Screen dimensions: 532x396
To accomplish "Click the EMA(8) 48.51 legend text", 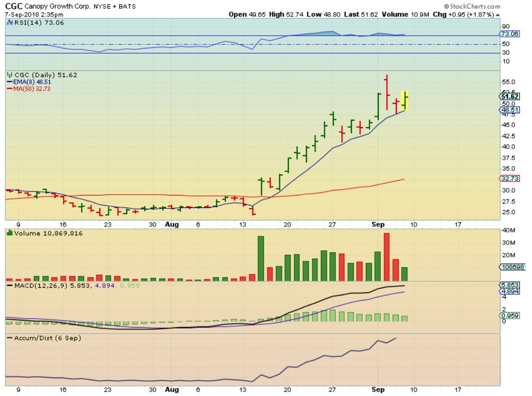I will tap(32, 82).
